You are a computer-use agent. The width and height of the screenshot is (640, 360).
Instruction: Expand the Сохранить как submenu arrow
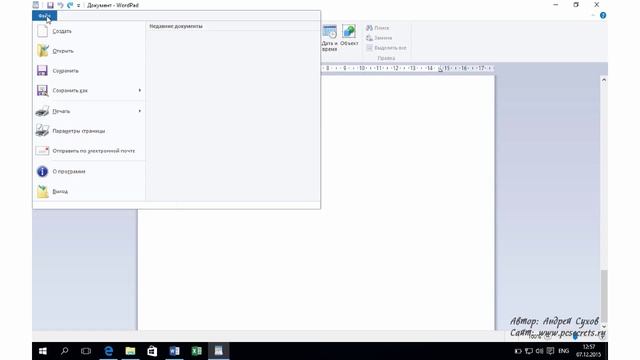(x=140, y=90)
